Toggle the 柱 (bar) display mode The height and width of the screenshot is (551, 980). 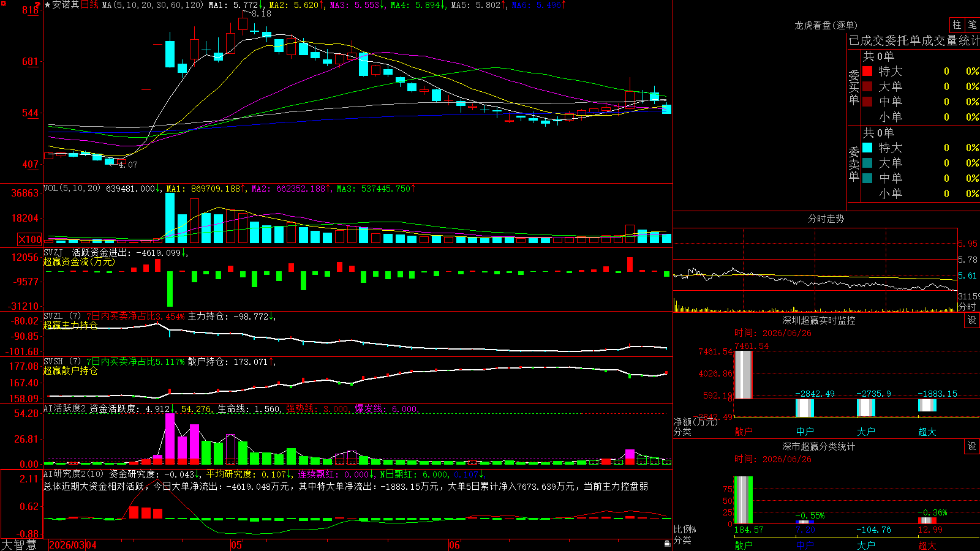pyautogui.click(x=957, y=25)
